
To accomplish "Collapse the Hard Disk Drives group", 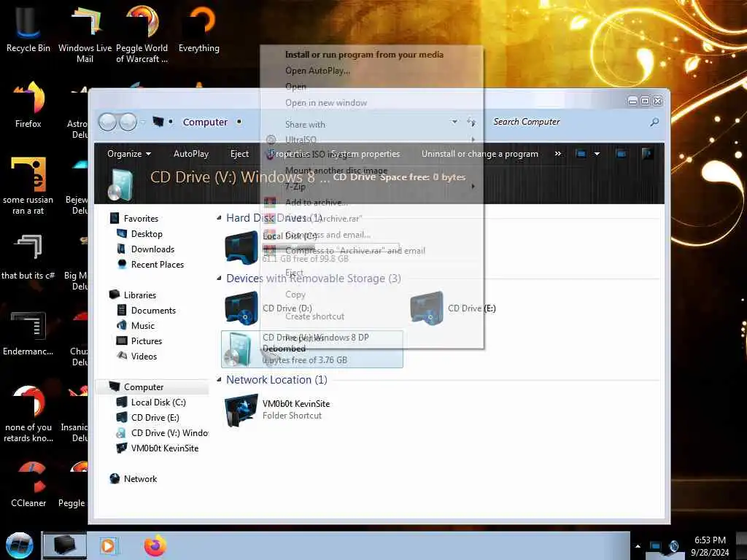I will click(x=219, y=217).
